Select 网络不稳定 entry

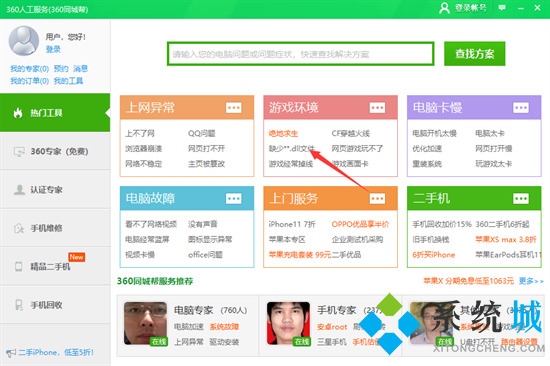[x=144, y=164]
